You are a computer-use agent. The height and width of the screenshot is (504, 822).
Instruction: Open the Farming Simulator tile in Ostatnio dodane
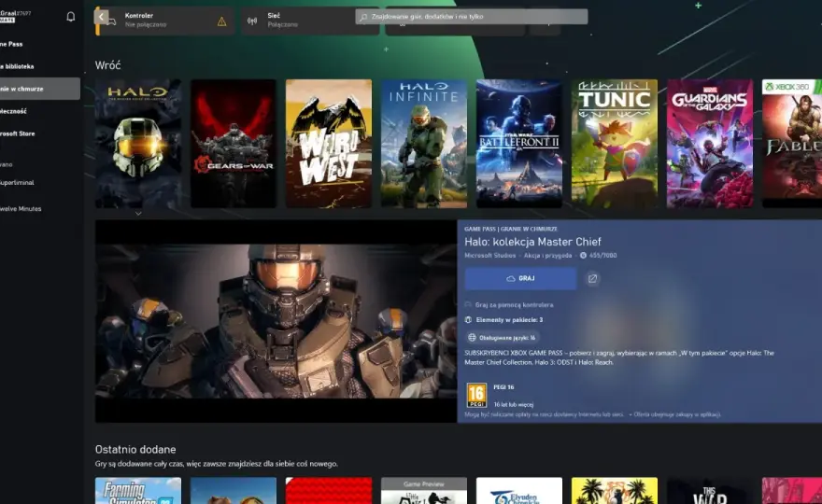138,491
